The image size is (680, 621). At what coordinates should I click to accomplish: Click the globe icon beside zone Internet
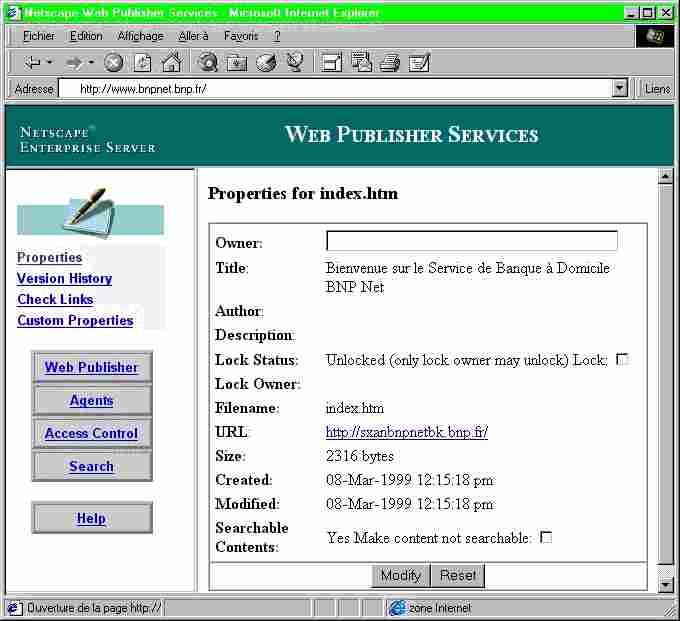pos(397,608)
